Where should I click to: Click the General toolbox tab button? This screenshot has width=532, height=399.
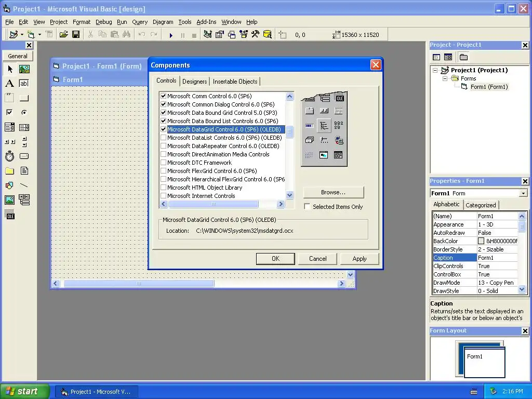(x=18, y=56)
